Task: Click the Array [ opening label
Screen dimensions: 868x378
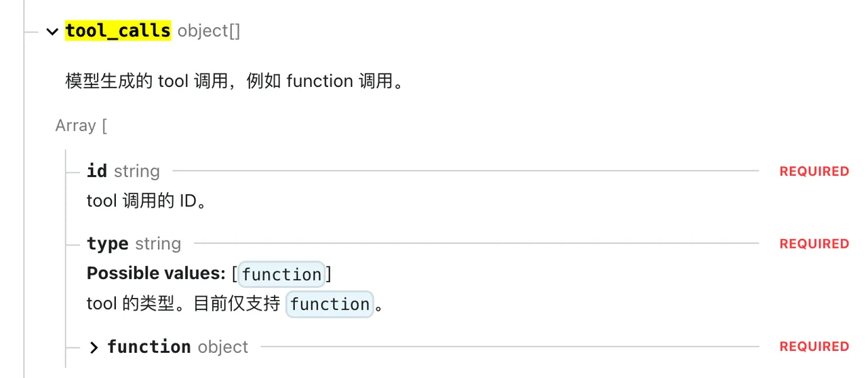Action: pos(81,126)
